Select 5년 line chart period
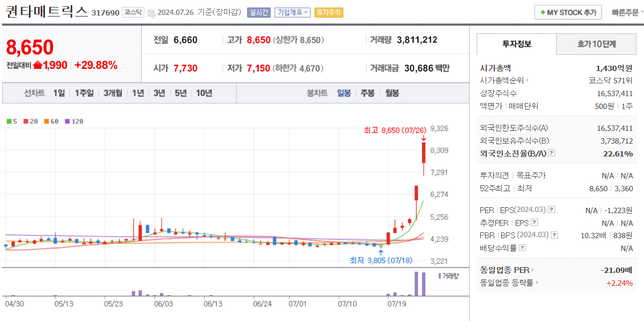The width and height of the screenshot is (644, 321). (181, 93)
